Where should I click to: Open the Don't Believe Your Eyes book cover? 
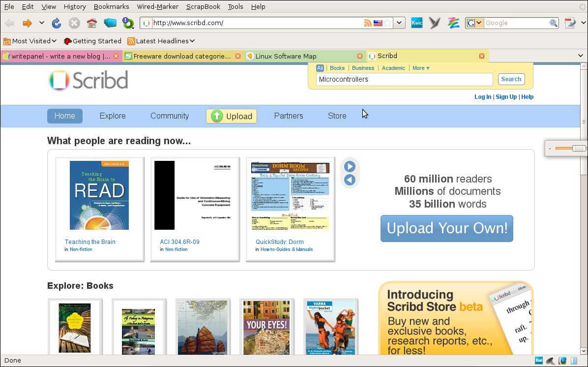coord(266,327)
